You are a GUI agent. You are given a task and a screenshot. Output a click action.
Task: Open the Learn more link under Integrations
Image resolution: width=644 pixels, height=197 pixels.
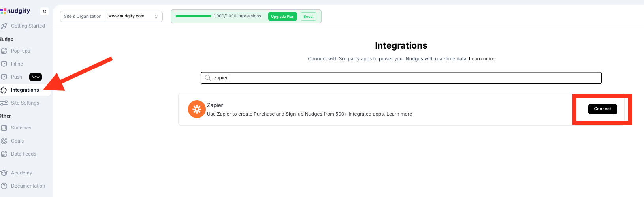(x=482, y=59)
